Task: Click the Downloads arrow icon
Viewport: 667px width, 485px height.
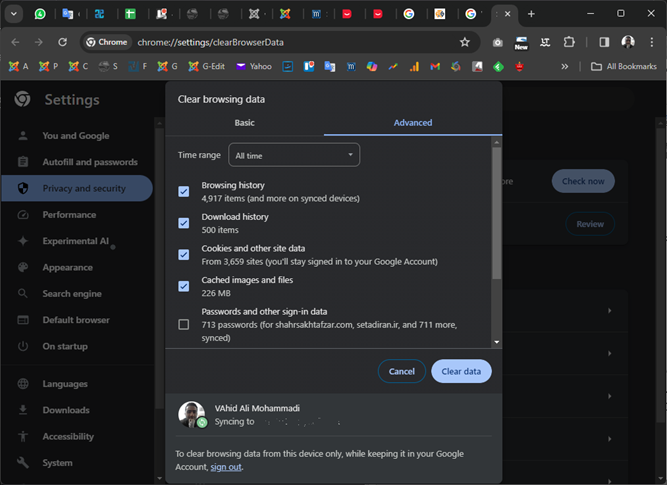Action: [x=23, y=410]
